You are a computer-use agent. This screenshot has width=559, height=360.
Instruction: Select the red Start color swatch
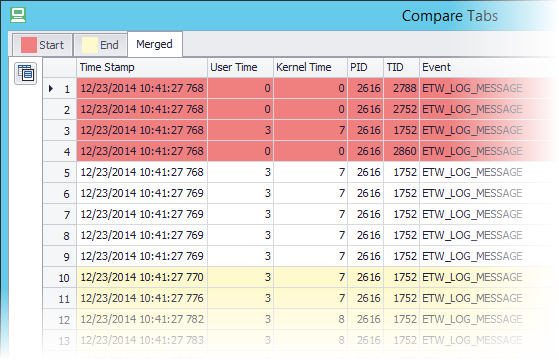coord(29,45)
